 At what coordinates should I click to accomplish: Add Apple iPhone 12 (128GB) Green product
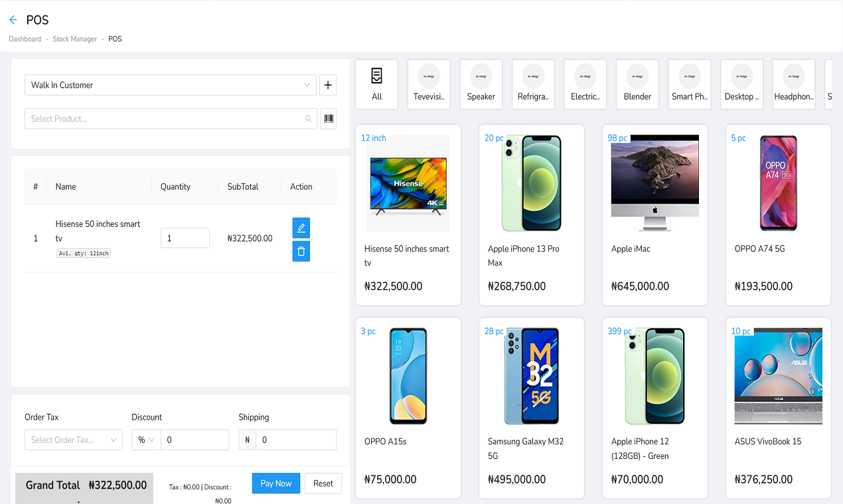[655, 408]
